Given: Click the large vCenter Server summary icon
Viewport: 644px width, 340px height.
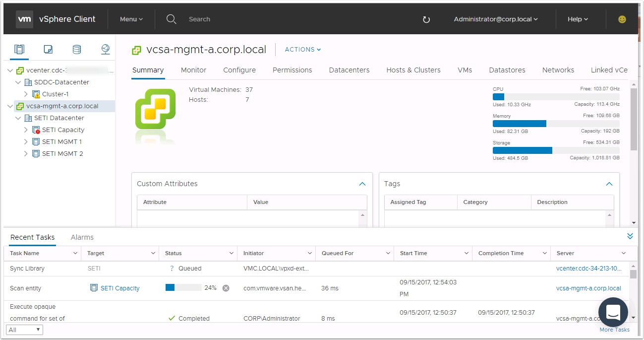Looking at the screenshot, I should pos(156,109).
